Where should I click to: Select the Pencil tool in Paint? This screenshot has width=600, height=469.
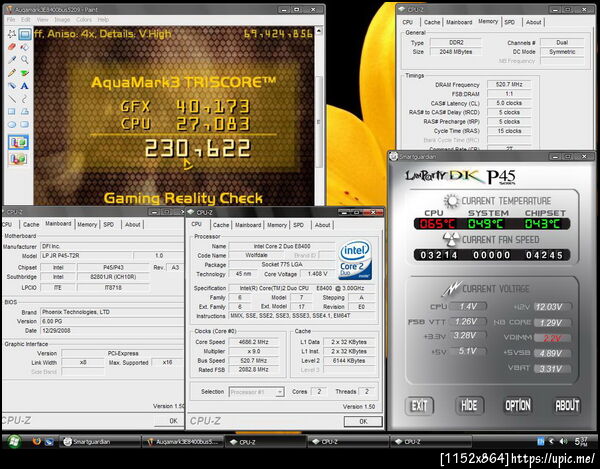11,73
